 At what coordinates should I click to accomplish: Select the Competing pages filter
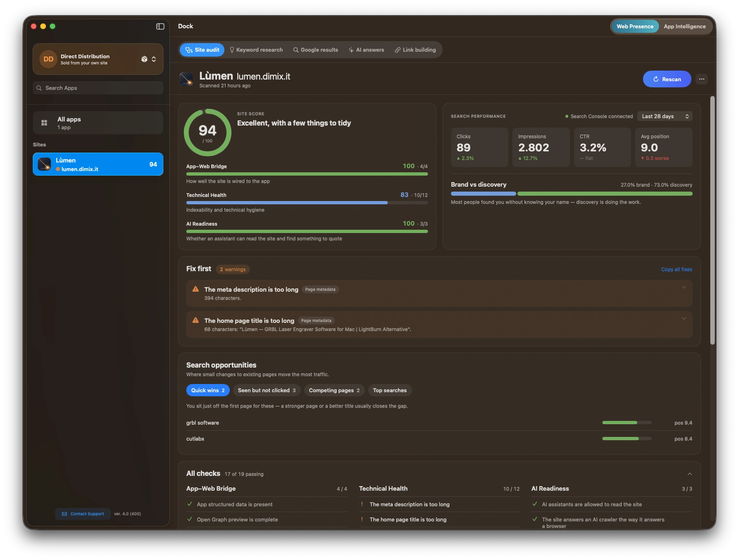334,390
